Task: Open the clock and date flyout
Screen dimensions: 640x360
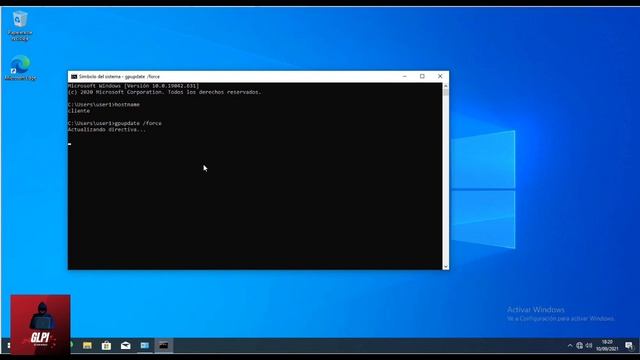Action: pyautogui.click(x=607, y=346)
